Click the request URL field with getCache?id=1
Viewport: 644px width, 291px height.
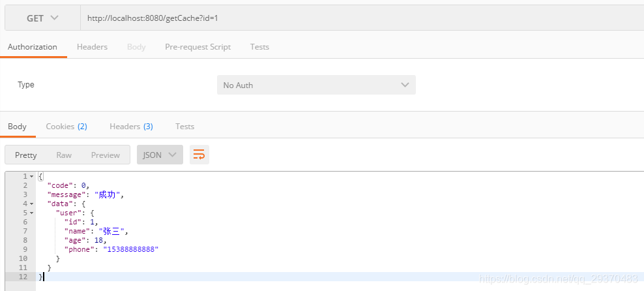pos(362,18)
